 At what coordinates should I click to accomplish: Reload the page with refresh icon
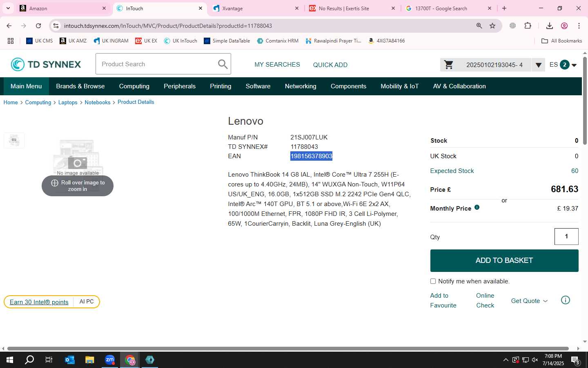(x=38, y=26)
